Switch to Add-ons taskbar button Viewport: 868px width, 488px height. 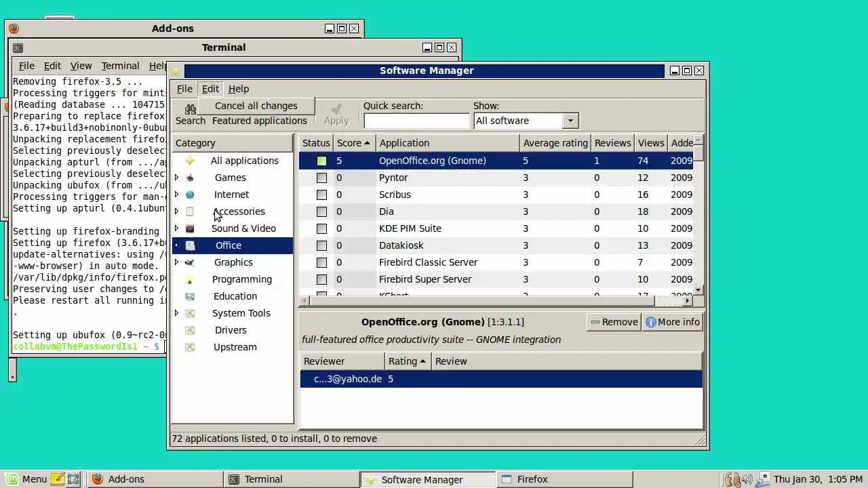[155, 479]
